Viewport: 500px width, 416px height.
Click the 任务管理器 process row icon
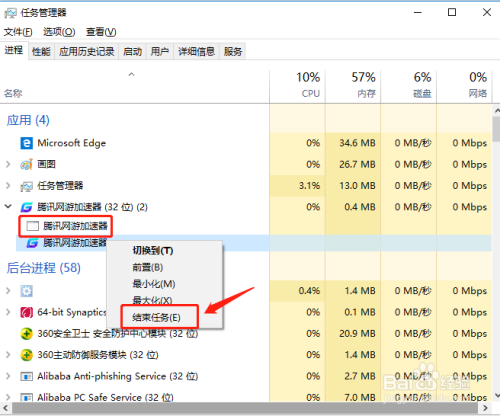26,186
